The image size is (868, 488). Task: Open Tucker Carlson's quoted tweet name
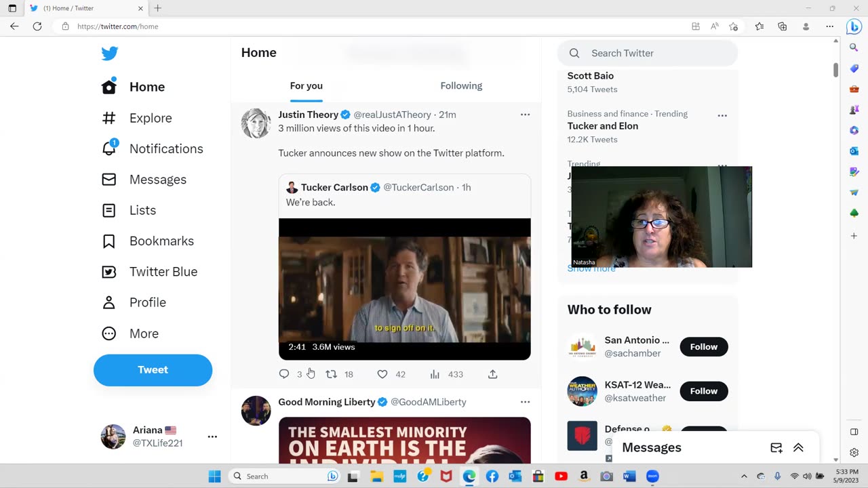(334, 187)
